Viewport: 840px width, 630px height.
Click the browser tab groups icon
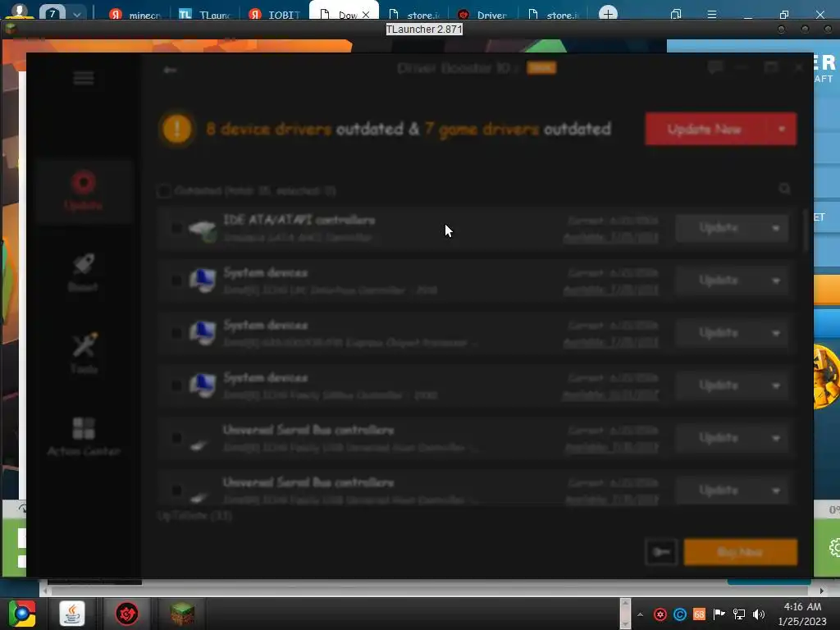(x=676, y=14)
